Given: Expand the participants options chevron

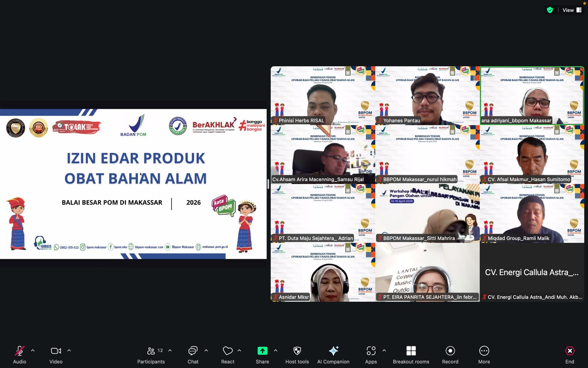Looking at the screenshot, I should coord(170,351).
